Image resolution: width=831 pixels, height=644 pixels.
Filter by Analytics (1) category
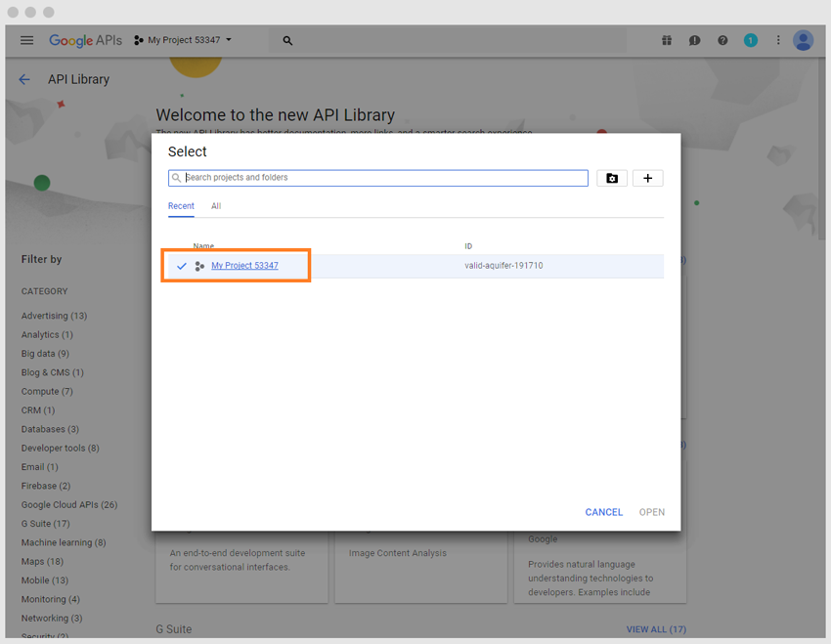tap(47, 335)
